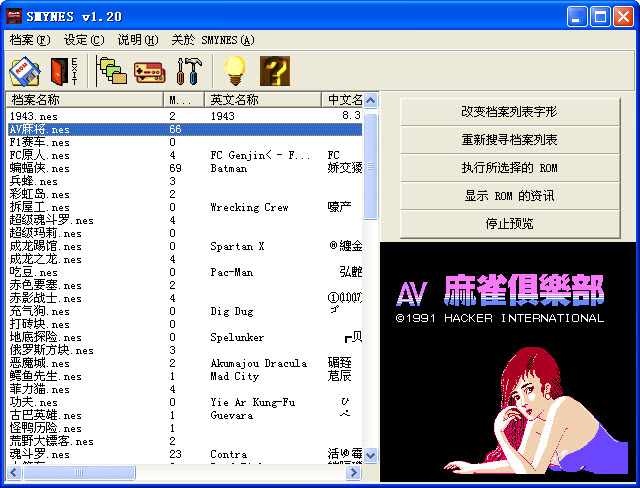Select the 赤色要塞.nes file row

[x=184, y=285]
